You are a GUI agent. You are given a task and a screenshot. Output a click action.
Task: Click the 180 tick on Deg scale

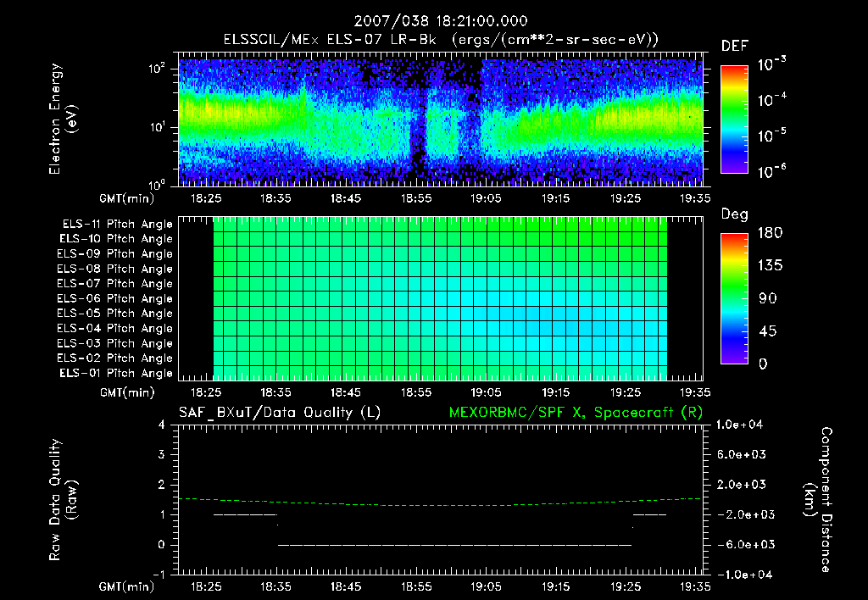[x=770, y=233]
